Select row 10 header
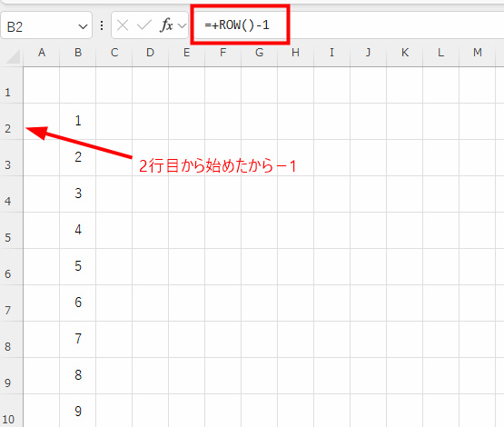 coord(11,411)
